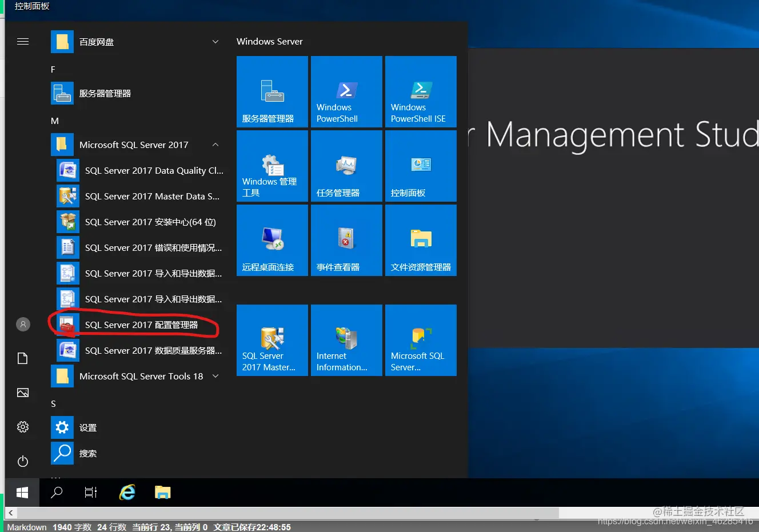Click the horizontal scrollbar thumb below taskbar
Screen dimensions: 759x532
click(x=288, y=513)
